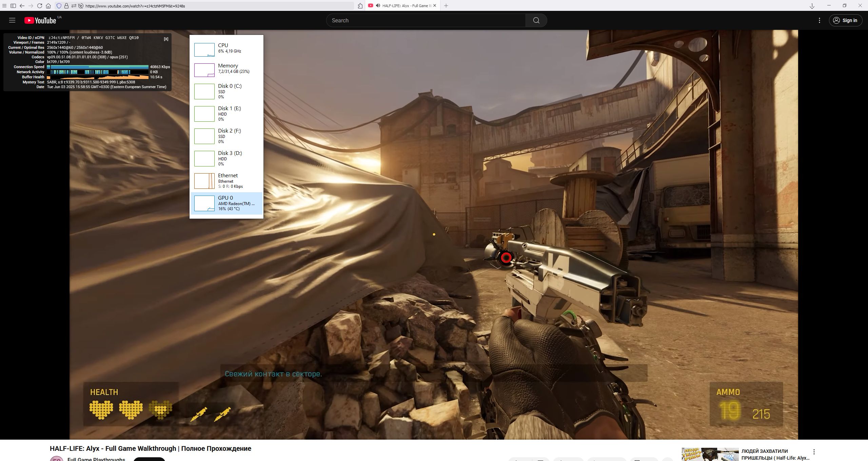Open ЛЮДЕЙ ЗАХВАТИЛИ ПРИШЕЛЬЦЫ suggested video title
The height and width of the screenshot is (461, 868).
[x=775, y=455]
